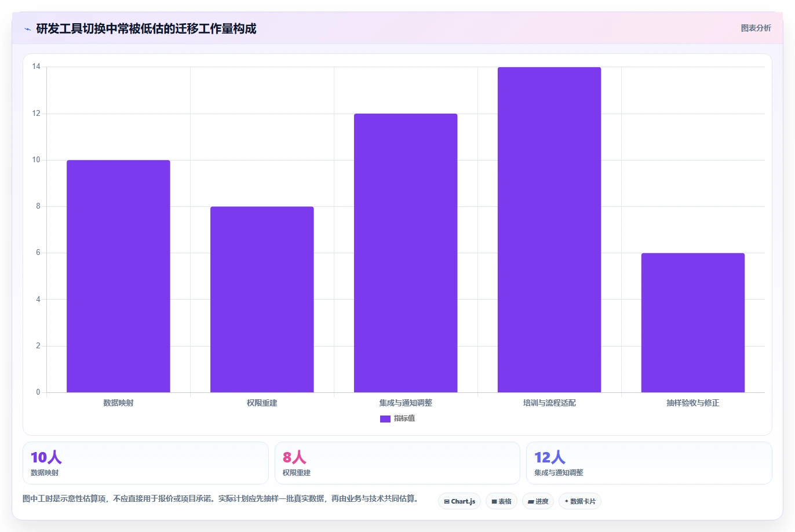Click the 数据映射 x-axis label
The width and height of the screenshot is (795, 532).
[x=118, y=403]
